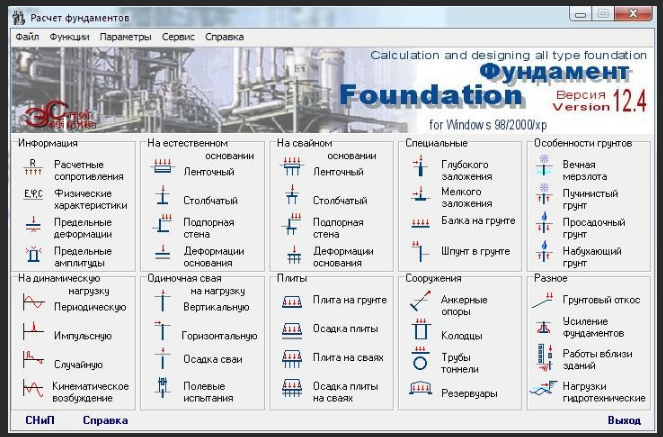Select the Физические характеристики label
The height and width of the screenshot is (437, 663).
pos(90,199)
